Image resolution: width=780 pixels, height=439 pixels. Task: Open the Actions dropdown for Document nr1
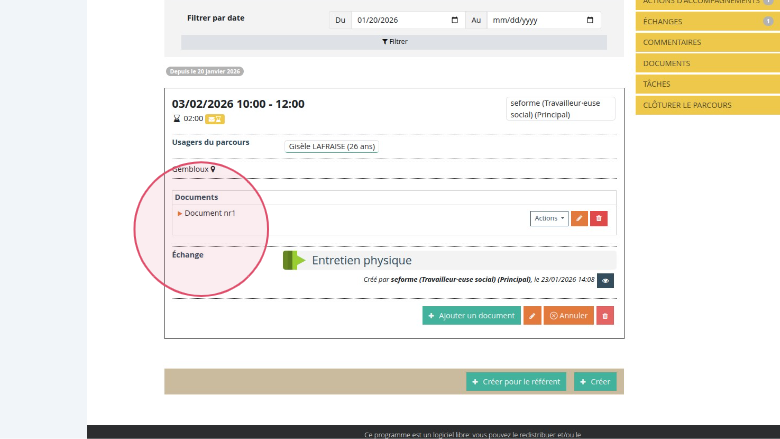coord(549,218)
